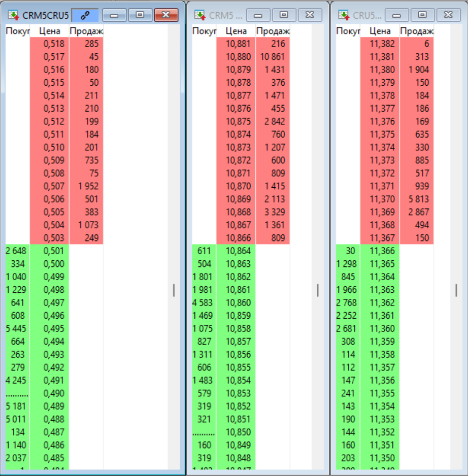Click ask price 10,880 with volume 10 861
The image size is (468, 476).
236,57
